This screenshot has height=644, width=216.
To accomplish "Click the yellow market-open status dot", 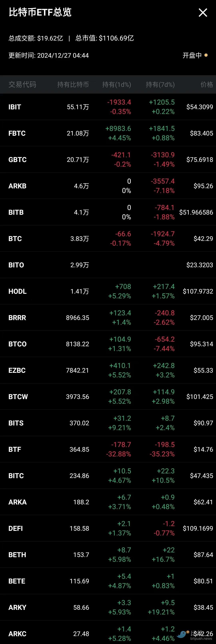I will [206, 55].
